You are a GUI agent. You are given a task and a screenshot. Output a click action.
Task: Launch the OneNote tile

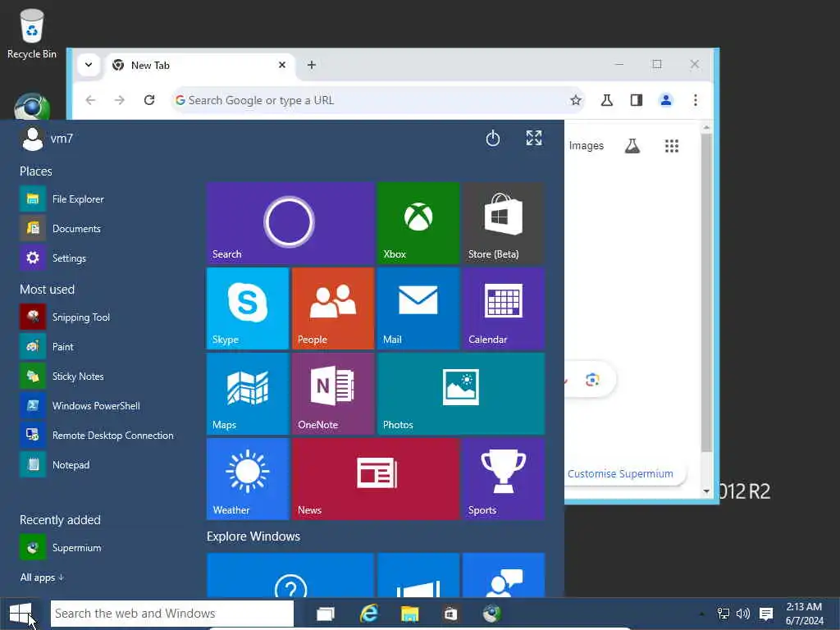coord(333,394)
